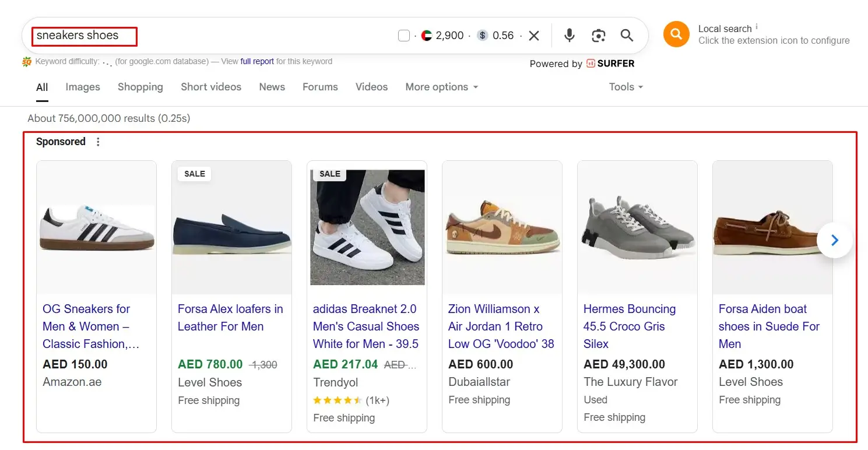This screenshot has width=868, height=450.
Task: Click Level Shoes seller under Forsa Aiden boat shoes
Action: point(751,382)
